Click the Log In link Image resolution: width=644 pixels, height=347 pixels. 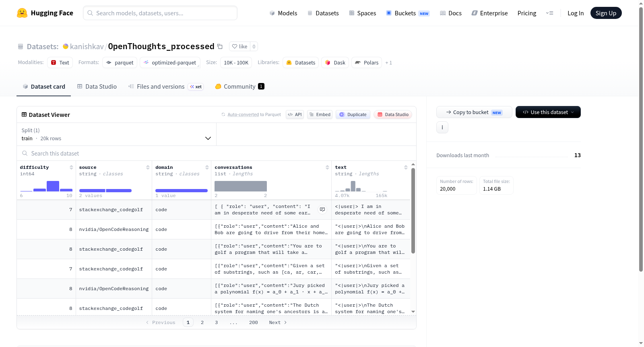click(x=576, y=13)
